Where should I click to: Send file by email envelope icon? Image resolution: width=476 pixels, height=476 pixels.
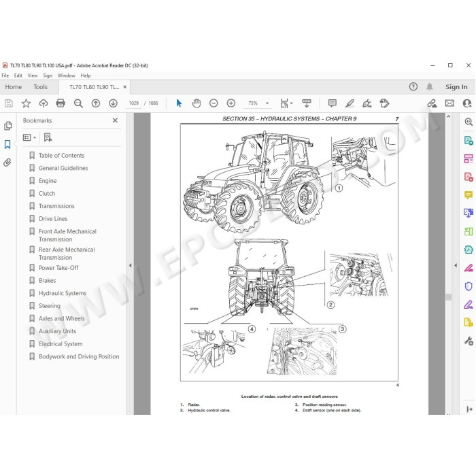coord(449,103)
